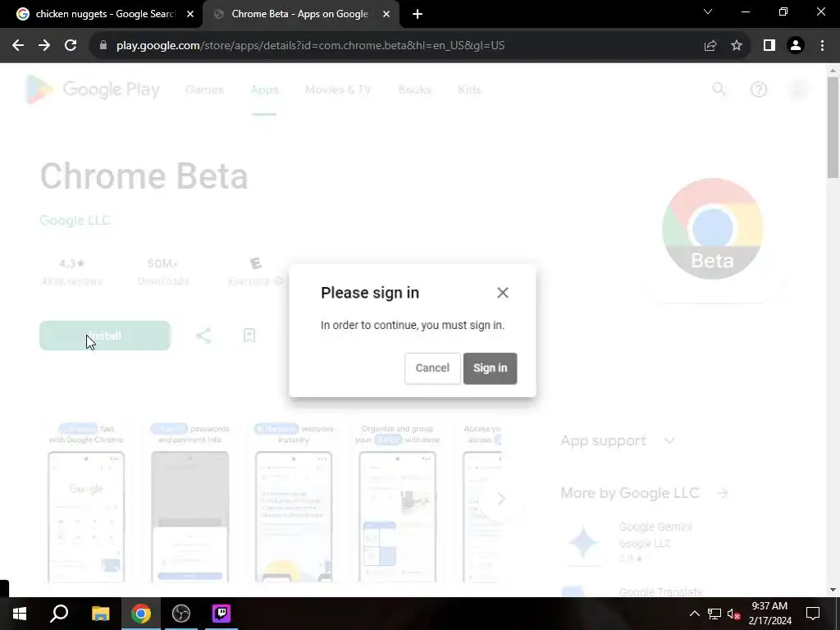Click the Google Play logo
This screenshot has width=840, height=630.
(92, 89)
